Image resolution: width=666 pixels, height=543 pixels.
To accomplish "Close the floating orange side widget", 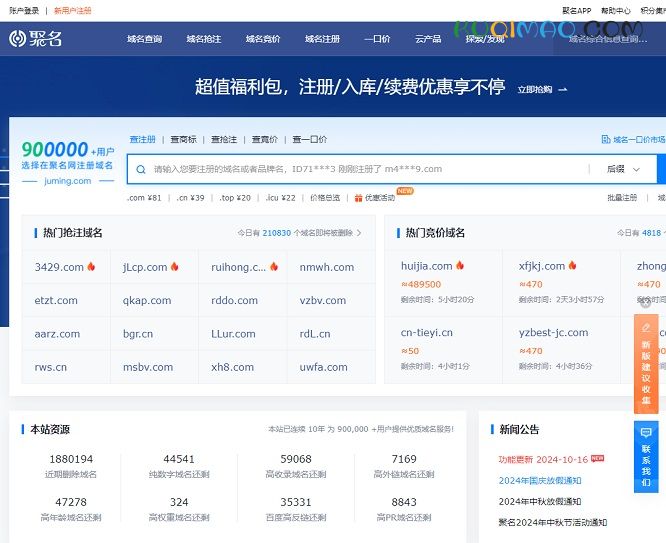I will (x=646, y=303).
